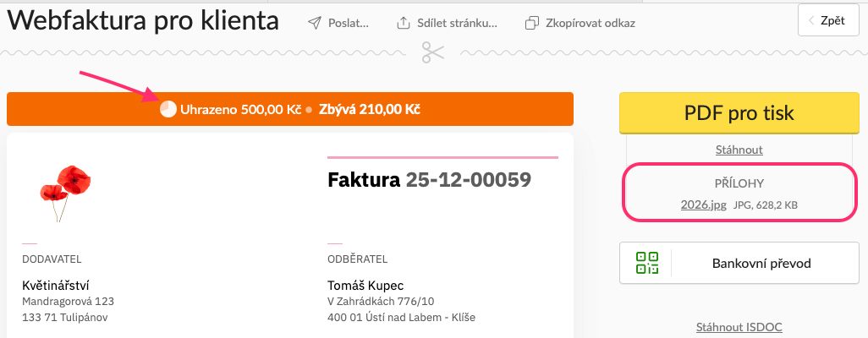868x338 pixels.
Task: Click the customer name Tomáš Kupec
Action: click(365, 285)
